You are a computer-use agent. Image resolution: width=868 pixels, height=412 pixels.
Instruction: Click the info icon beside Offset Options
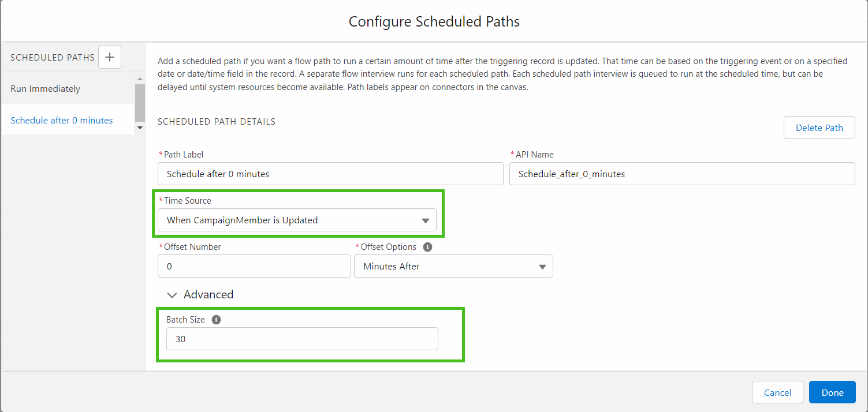click(x=427, y=246)
